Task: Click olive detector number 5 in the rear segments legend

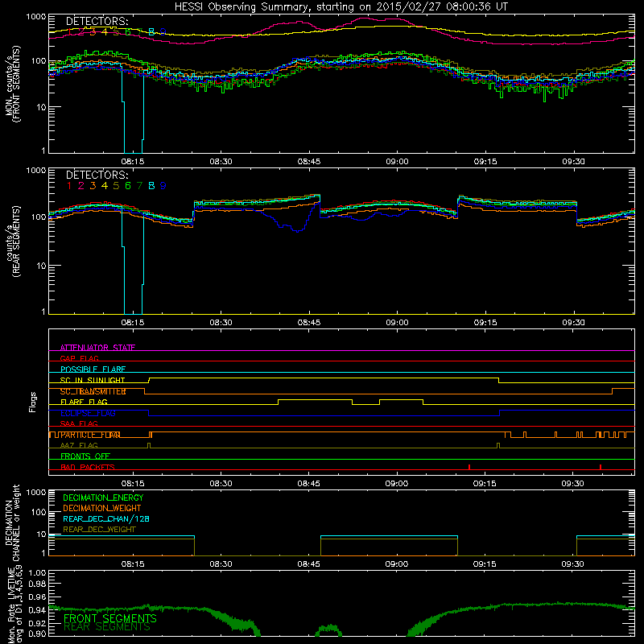Action: tap(116, 186)
